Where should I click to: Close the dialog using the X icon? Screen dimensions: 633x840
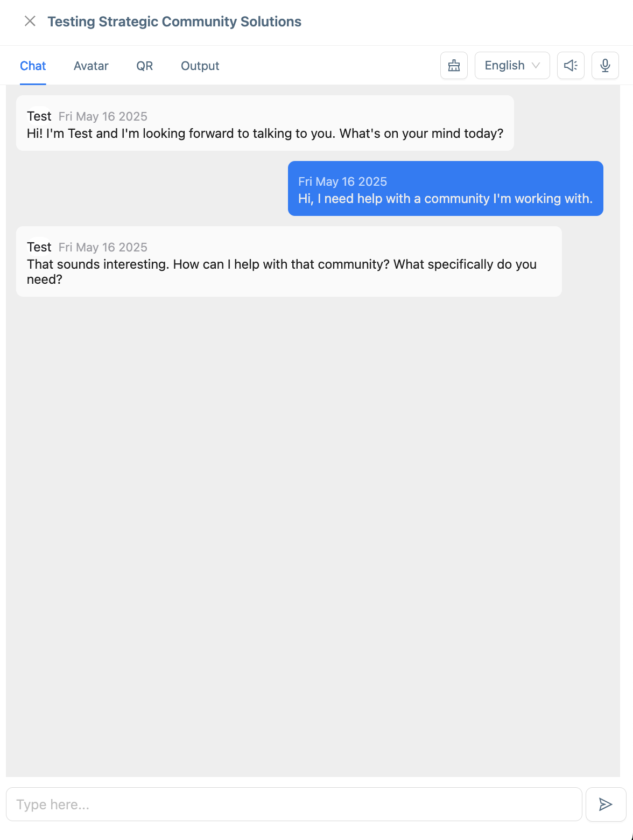29,22
